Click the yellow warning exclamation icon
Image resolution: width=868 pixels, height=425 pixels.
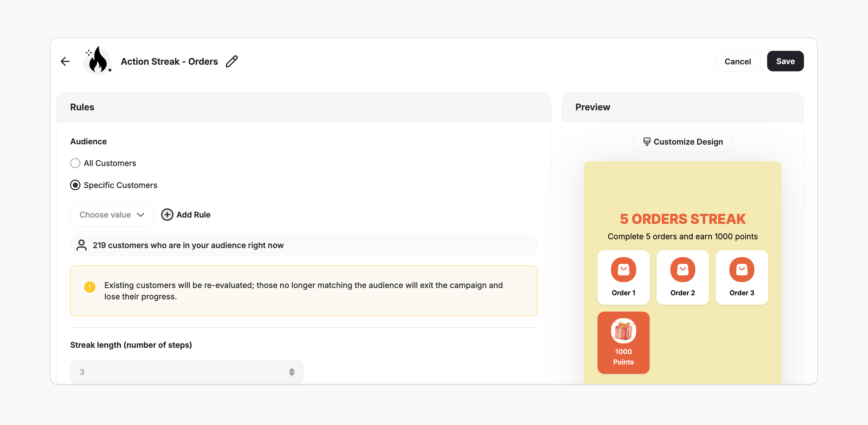coord(90,287)
